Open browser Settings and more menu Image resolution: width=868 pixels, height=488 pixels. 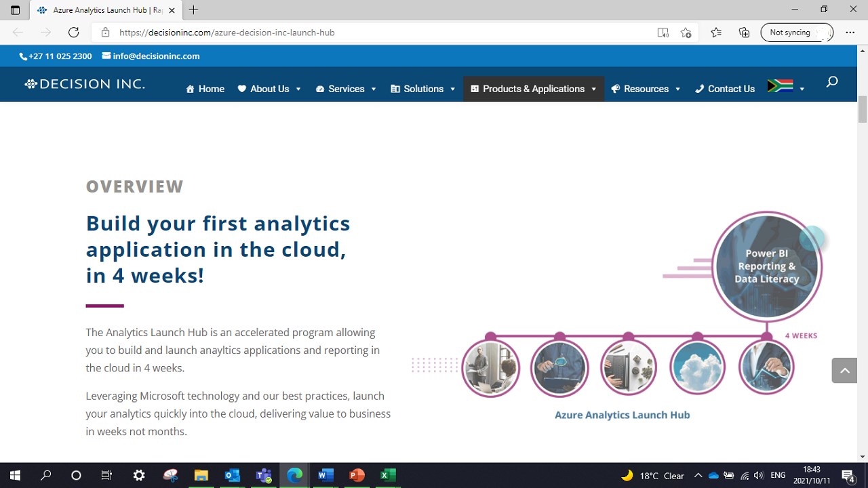(850, 33)
